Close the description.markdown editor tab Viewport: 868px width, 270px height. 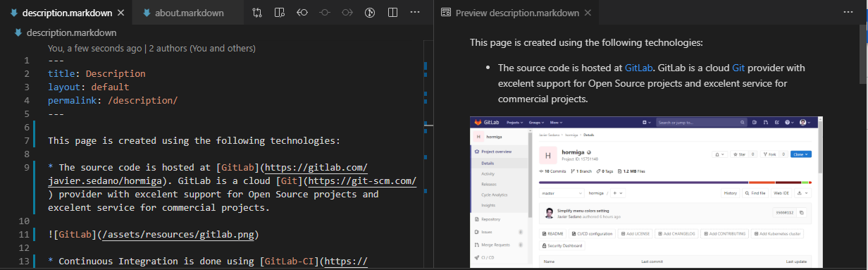120,13
